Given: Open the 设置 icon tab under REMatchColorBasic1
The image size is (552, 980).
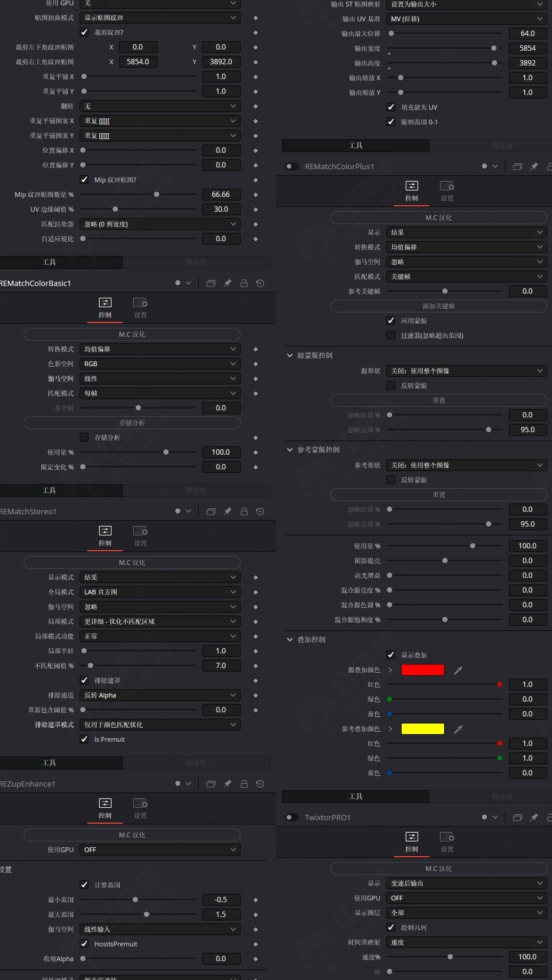Looking at the screenshot, I should click(140, 308).
